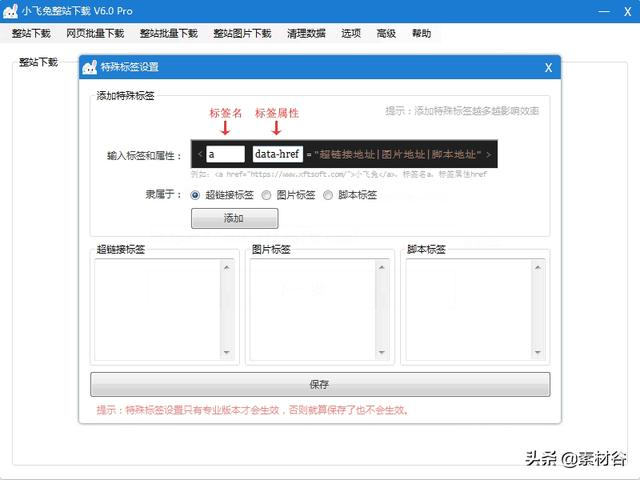The image size is (640, 480).
Task: Click the 保存 button
Action: point(320,384)
